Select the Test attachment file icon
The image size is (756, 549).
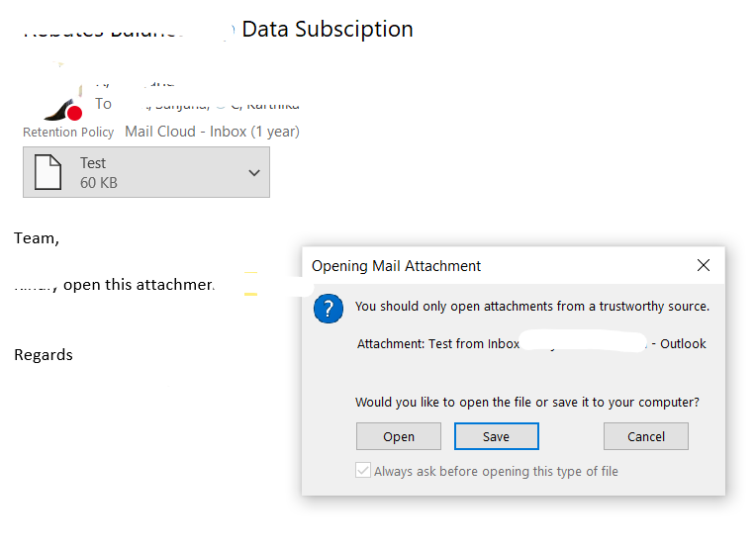(47, 172)
